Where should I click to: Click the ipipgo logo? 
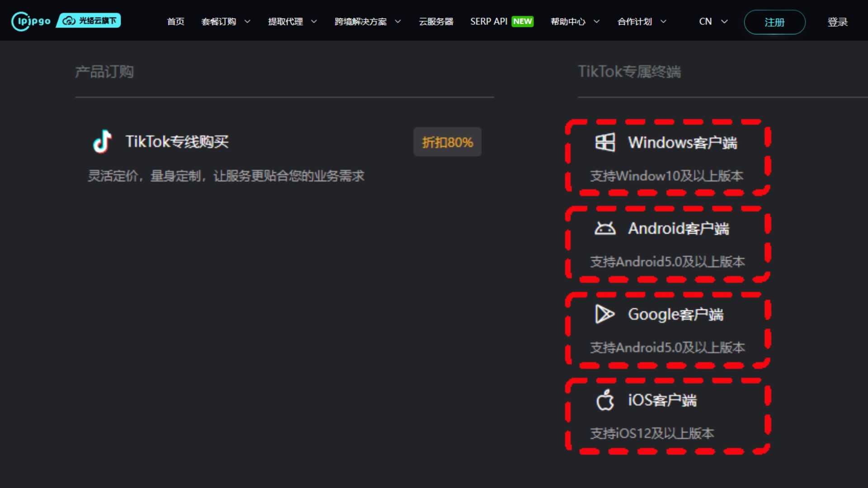point(30,21)
